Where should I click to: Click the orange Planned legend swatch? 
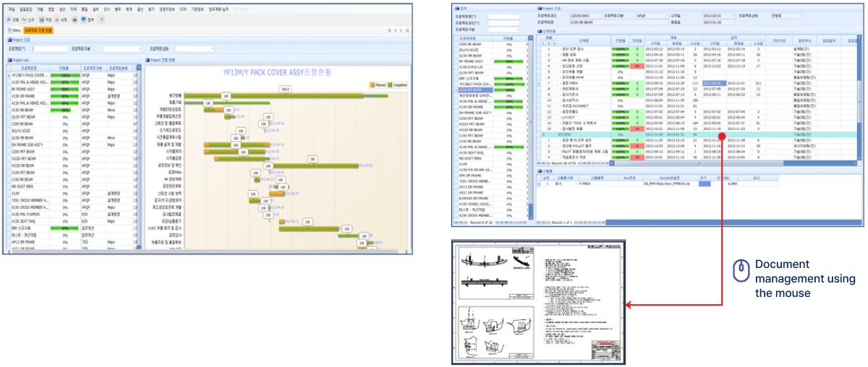[373, 84]
